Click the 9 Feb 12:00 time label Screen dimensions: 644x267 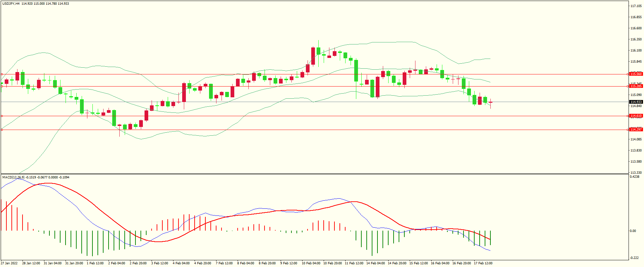pyautogui.click(x=289, y=263)
